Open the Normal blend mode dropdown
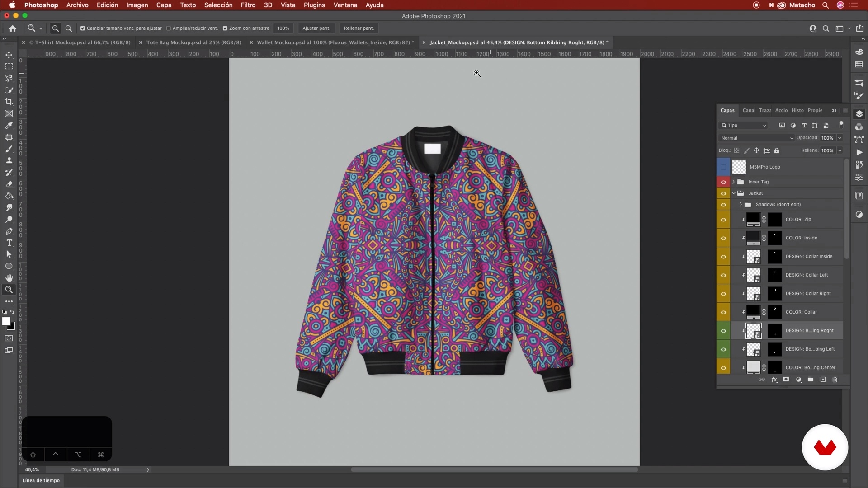The width and height of the screenshot is (868, 488). (756, 138)
